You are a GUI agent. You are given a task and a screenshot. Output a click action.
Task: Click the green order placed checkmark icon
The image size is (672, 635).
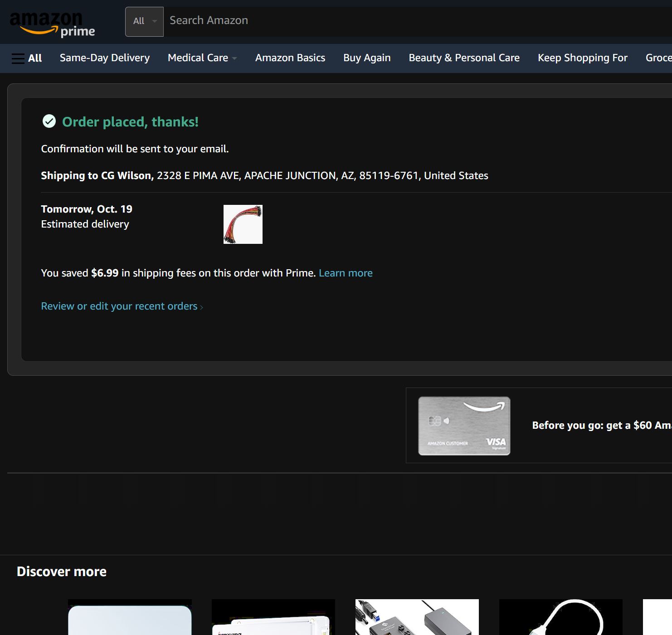point(49,121)
